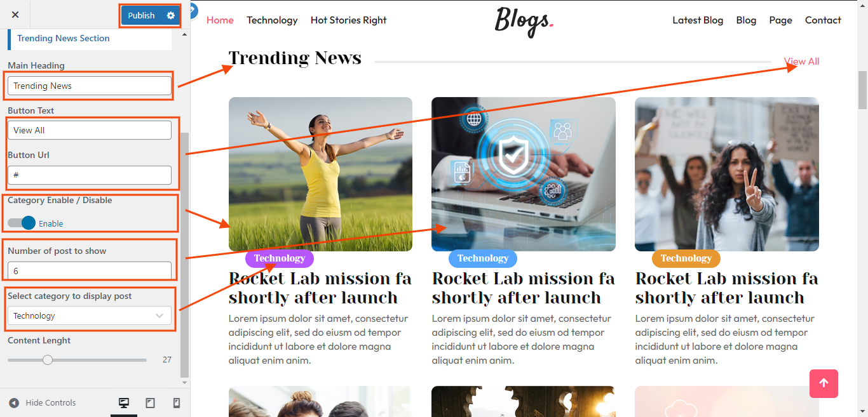This screenshot has width=868, height=417.
Task: Open the Technology menu item
Action: point(272,20)
